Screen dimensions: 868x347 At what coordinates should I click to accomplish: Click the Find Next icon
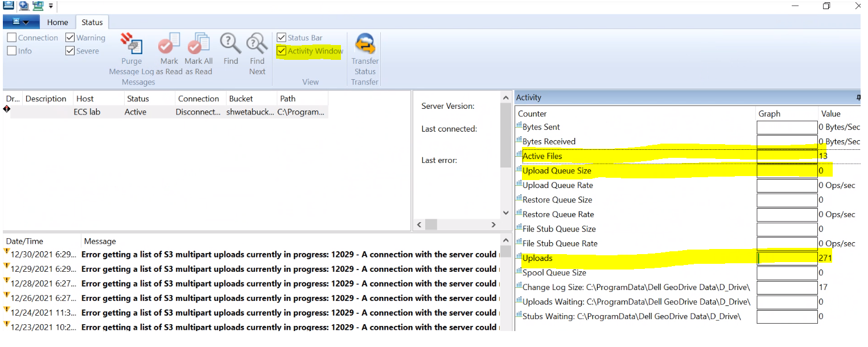click(257, 43)
